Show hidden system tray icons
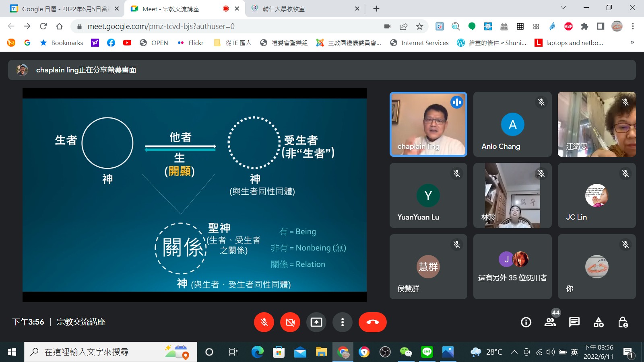 (514, 352)
